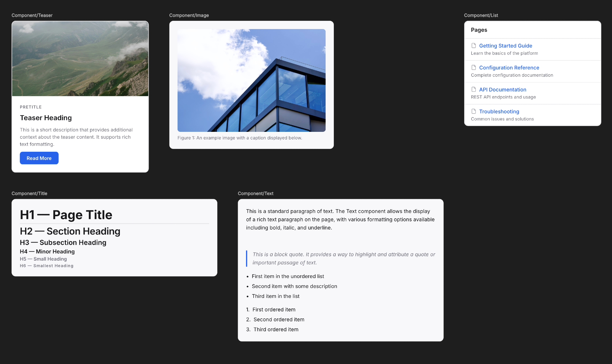Open the Configuration Reference link
This screenshot has width=612, height=364.
pyautogui.click(x=509, y=68)
